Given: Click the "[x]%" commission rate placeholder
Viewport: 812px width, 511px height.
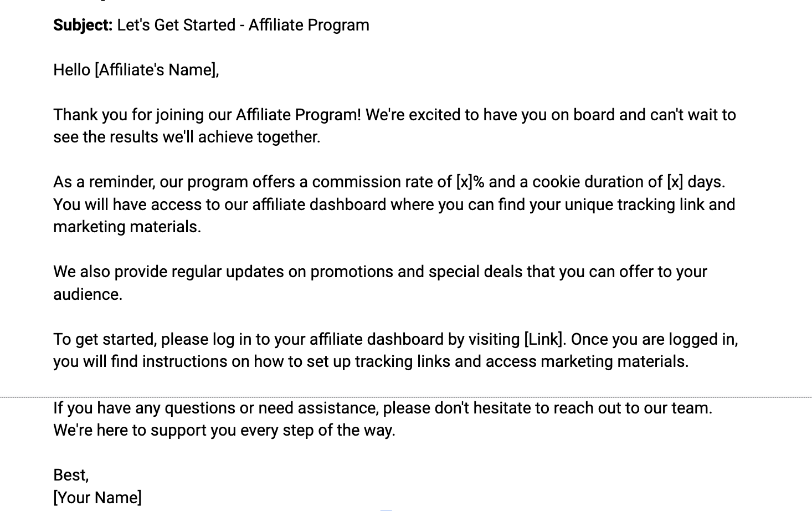Looking at the screenshot, I should coord(470,182).
